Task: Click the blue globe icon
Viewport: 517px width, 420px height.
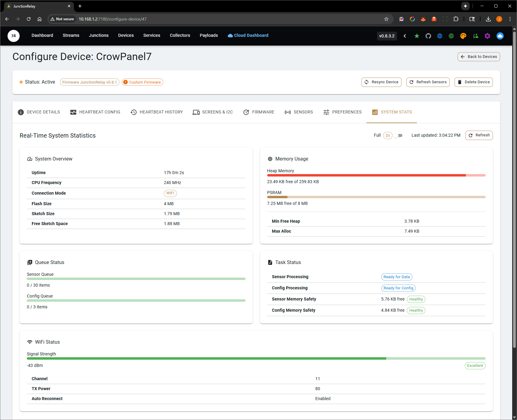Action: (x=440, y=36)
